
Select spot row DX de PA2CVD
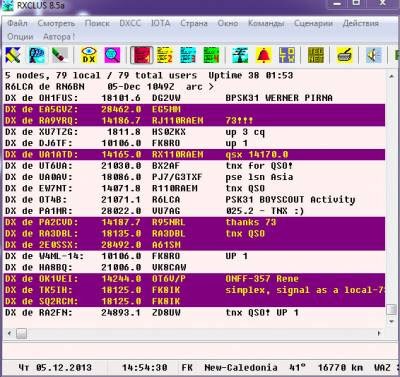pos(195,222)
